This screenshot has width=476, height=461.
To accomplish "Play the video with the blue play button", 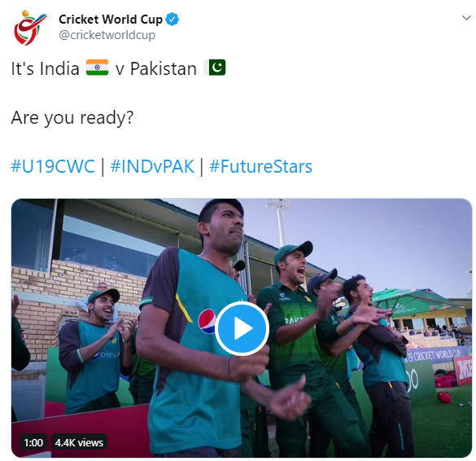I will [242, 328].
